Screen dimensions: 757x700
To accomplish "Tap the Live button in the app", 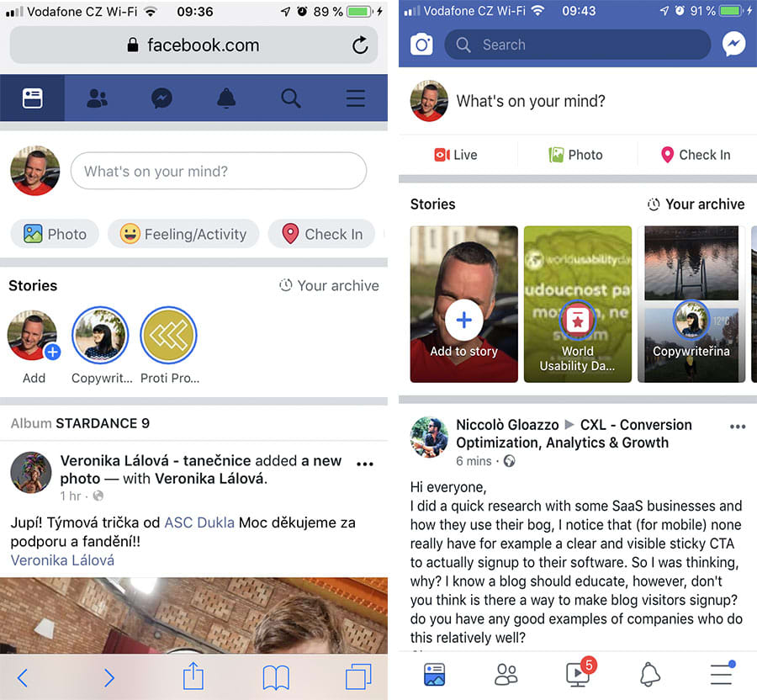I will (x=456, y=155).
